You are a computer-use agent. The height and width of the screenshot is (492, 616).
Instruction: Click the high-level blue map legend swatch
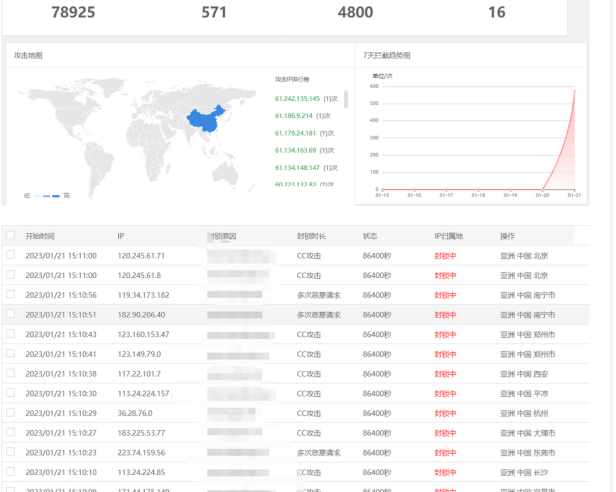[56, 196]
